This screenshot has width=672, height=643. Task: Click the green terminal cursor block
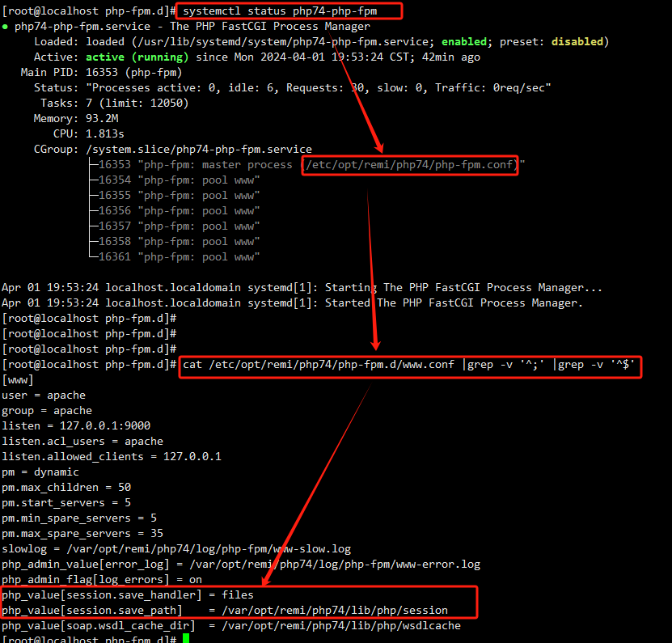click(186, 639)
